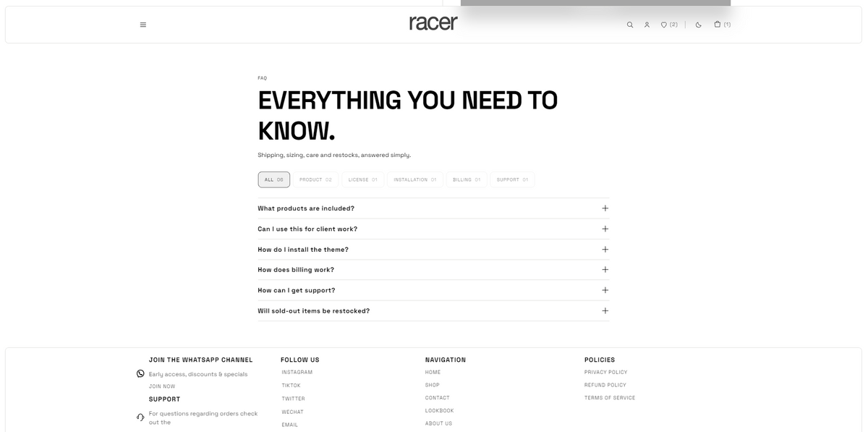
Task: Select the SUPPORT filter tab
Action: click(x=512, y=179)
